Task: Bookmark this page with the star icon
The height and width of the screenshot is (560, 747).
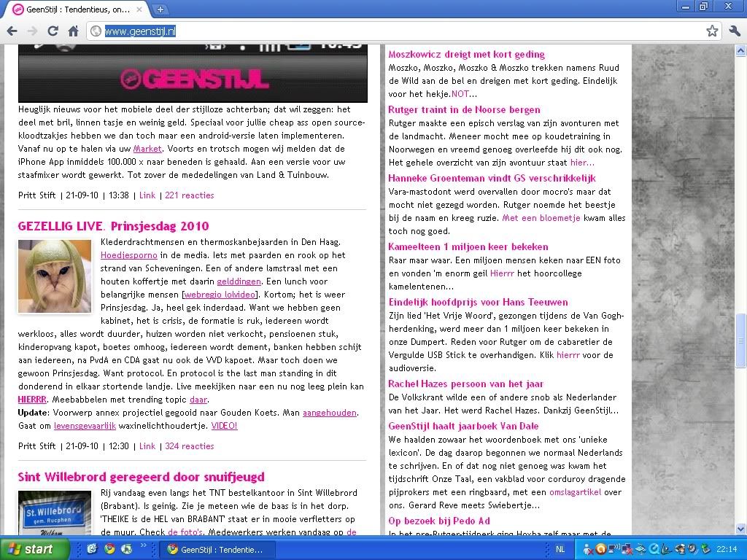Action: click(712, 31)
